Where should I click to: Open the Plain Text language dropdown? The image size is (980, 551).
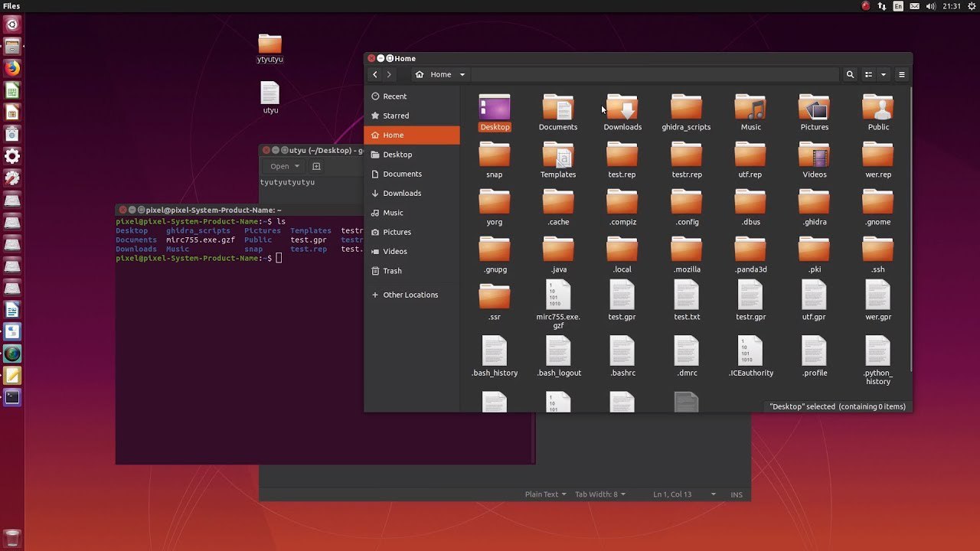point(545,494)
